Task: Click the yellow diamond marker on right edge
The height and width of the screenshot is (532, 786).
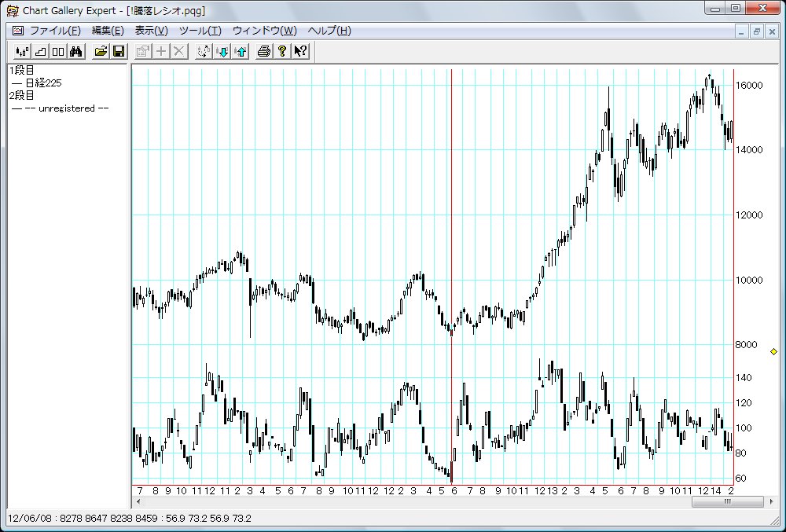Action: coord(773,351)
